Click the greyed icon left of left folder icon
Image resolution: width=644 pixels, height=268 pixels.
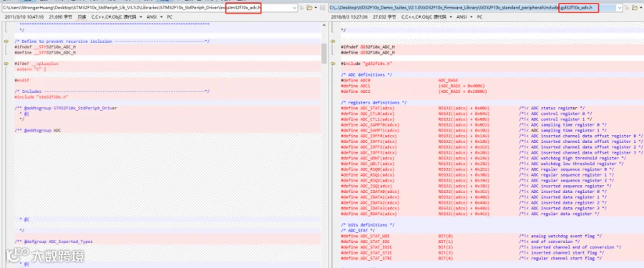(301, 8)
